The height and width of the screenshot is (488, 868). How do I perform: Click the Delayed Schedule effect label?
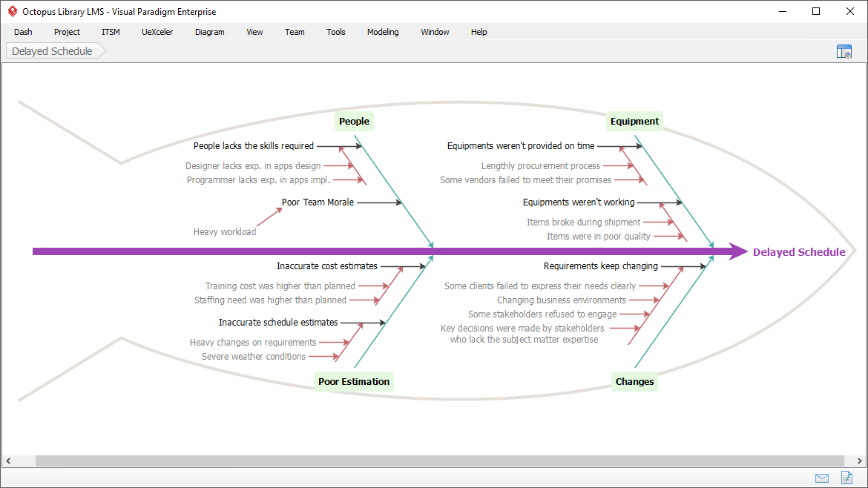[x=799, y=251]
